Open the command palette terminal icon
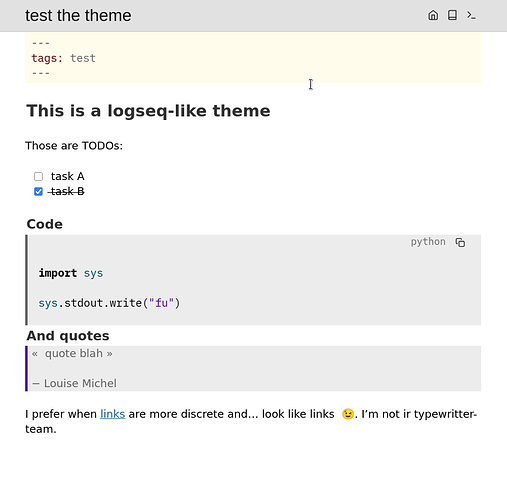Screen dimensions: 507x499 tap(471, 15)
